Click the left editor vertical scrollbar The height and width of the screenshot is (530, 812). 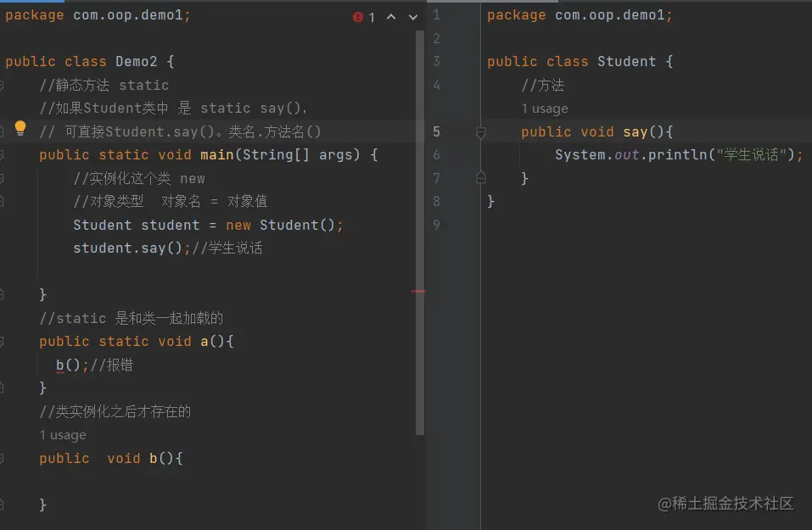(419, 233)
